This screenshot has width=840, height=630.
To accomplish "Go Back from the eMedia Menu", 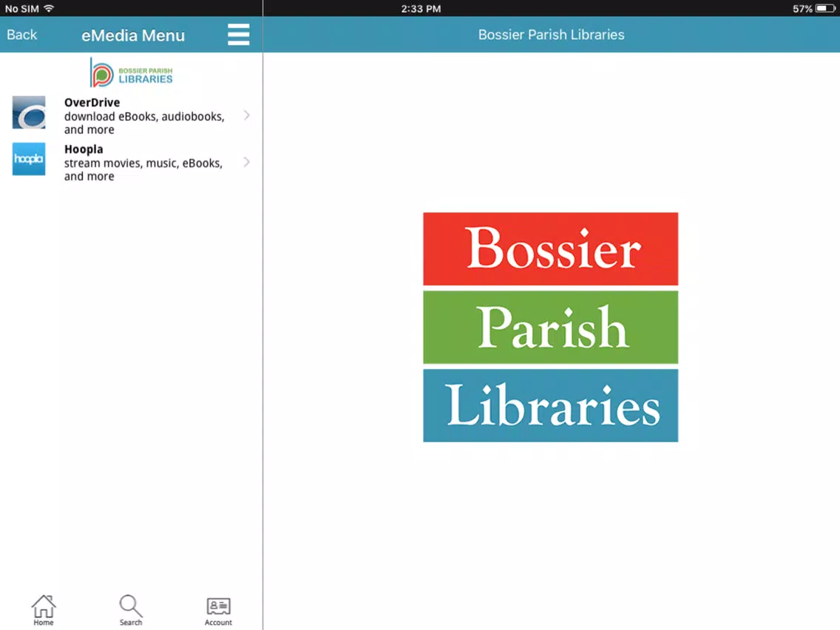I will tap(22, 35).
